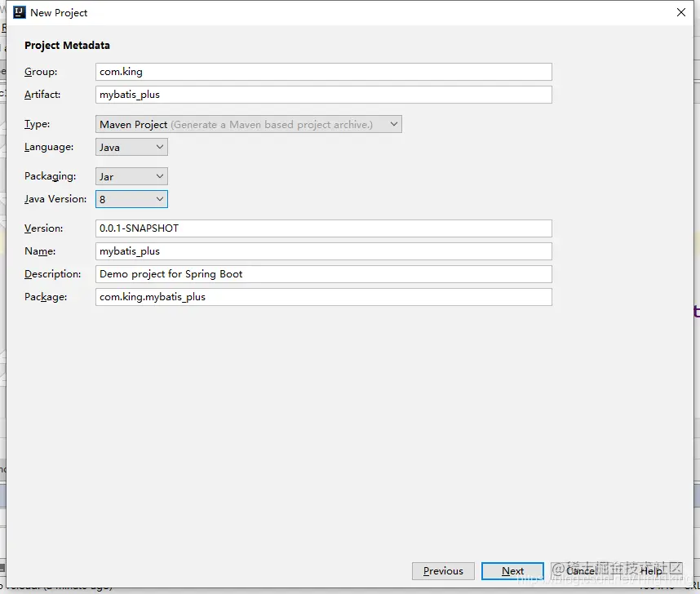Edit the Version field 0.0.1-SNAPSHOT
This screenshot has width=700, height=594.
point(324,228)
